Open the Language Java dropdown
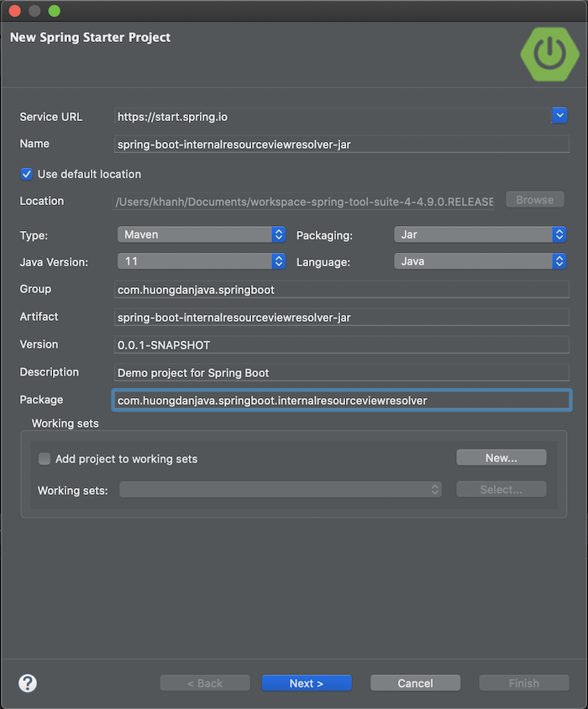Viewport: 588px width, 709px height. coord(480,261)
